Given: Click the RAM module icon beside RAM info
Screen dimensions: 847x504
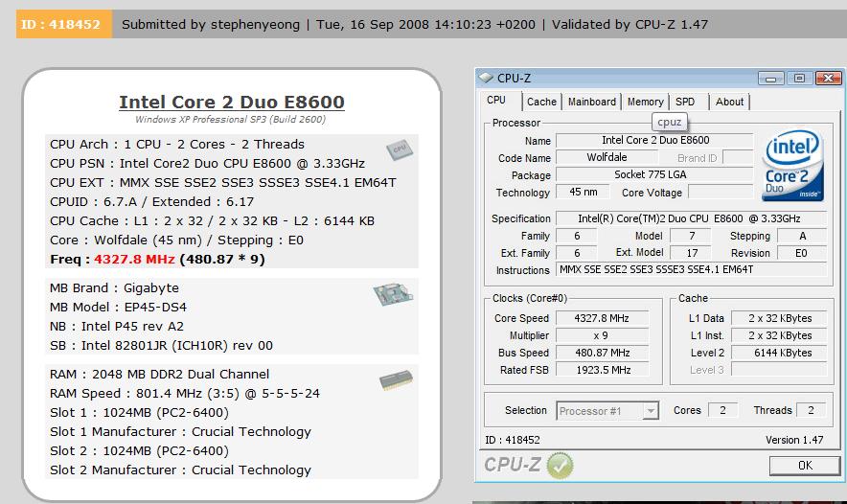Looking at the screenshot, I should [396, 379].
